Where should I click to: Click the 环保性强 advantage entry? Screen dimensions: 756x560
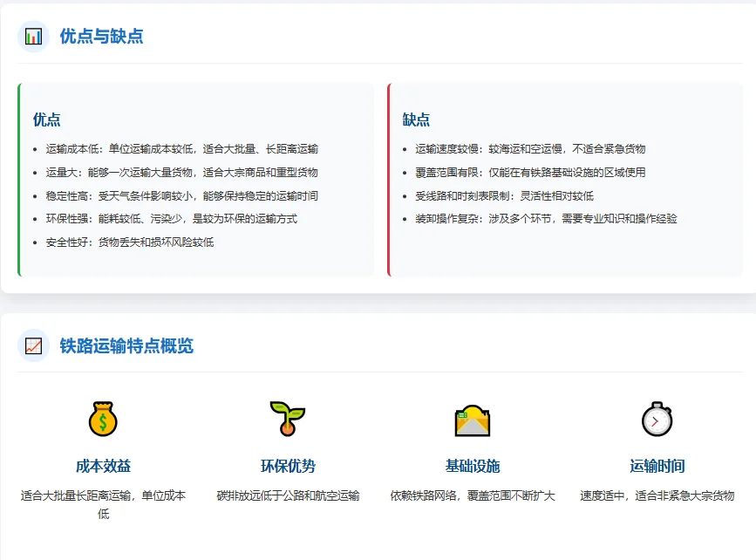pyautogui.click(x=166, y=219)
